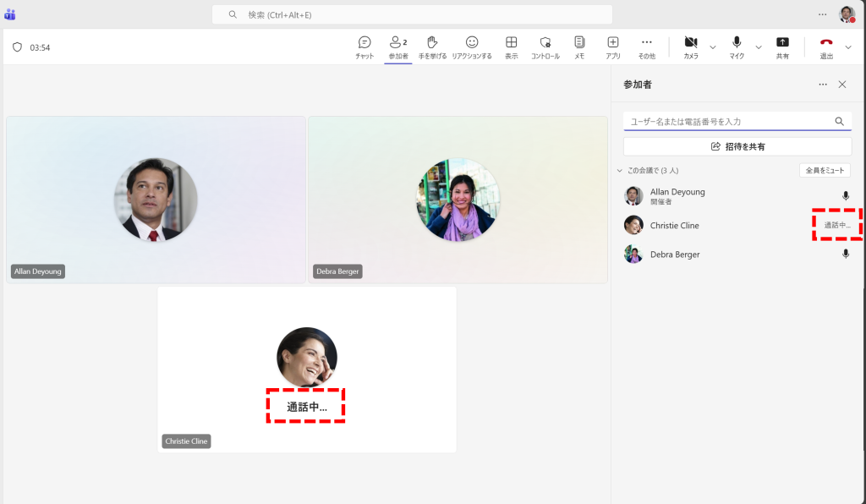This screenshot has width=866, height=504.
Task: Open the コントロール (Control) panel
Action: point(545,47)
